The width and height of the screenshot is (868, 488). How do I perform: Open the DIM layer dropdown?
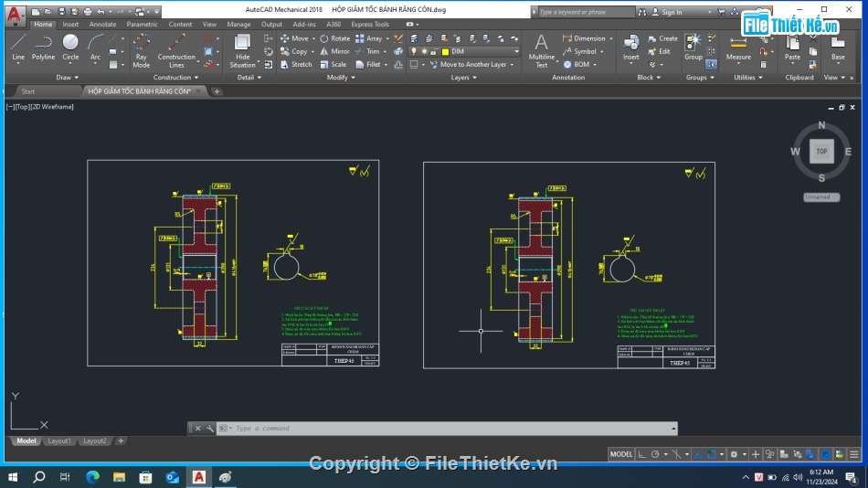pyautogui.click(x=516, y=51)
